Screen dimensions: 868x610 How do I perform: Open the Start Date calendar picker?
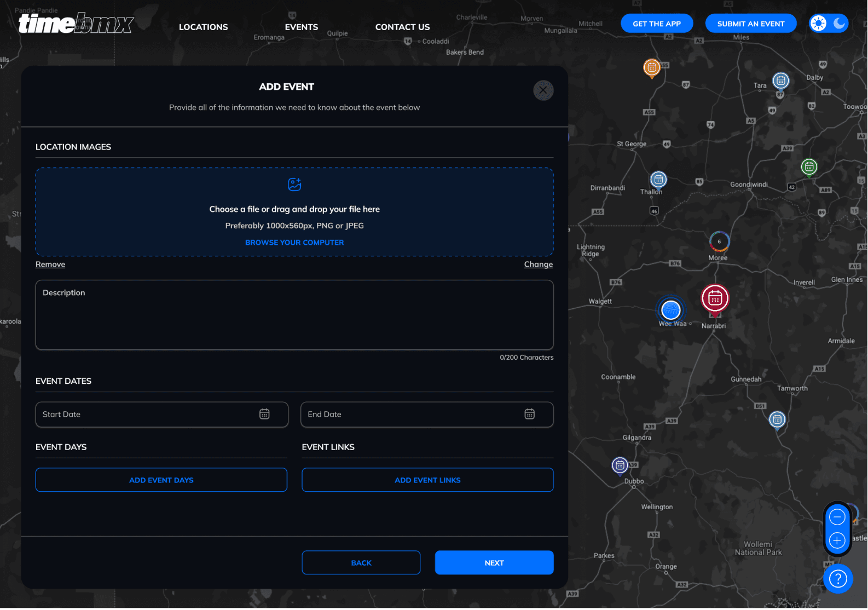click(x=264, y=414)
